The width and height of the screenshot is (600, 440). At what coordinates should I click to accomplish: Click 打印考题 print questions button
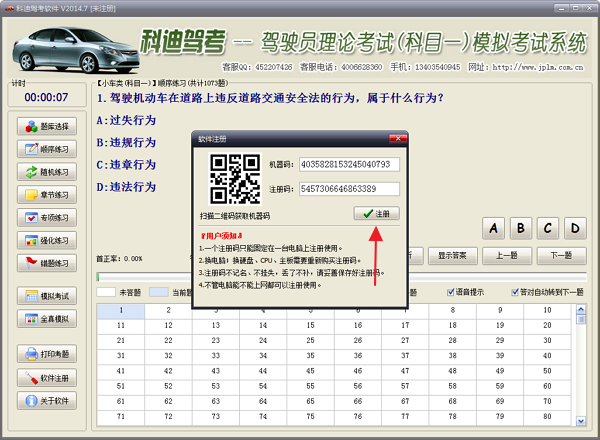click(x=47, y=354)
